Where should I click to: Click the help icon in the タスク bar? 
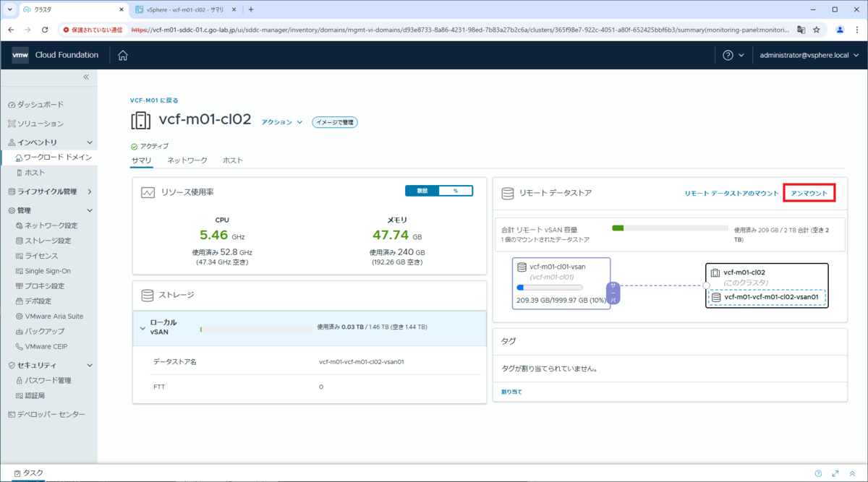point(818,473)
